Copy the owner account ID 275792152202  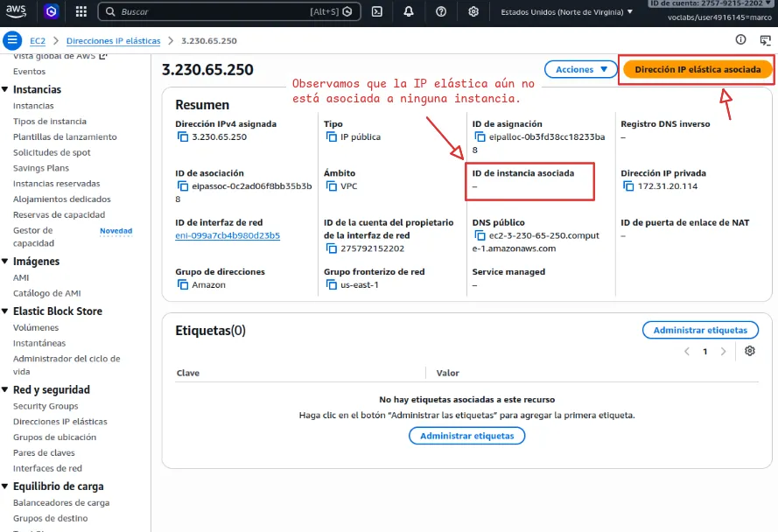(331, 248)
